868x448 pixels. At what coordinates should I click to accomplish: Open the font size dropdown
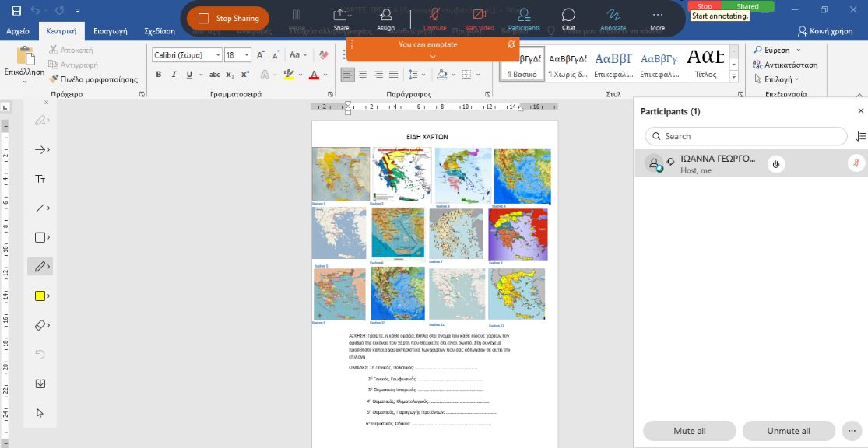247,54
